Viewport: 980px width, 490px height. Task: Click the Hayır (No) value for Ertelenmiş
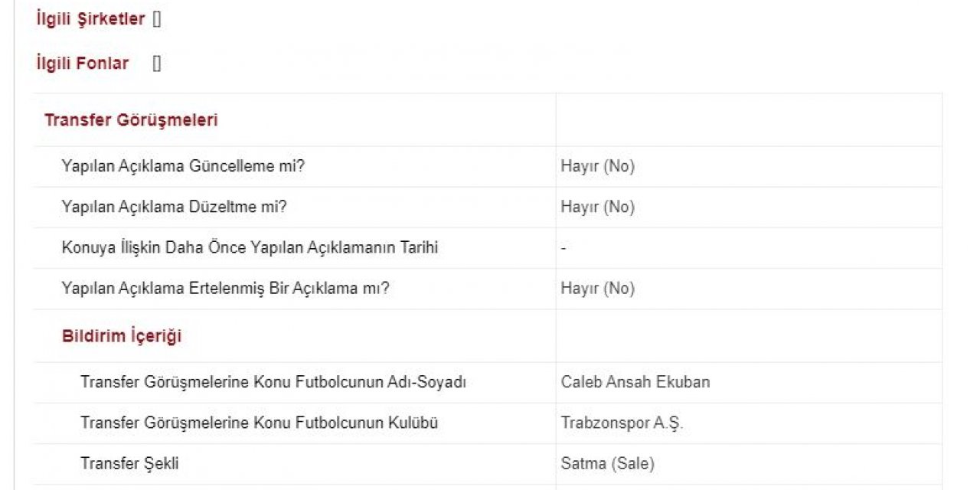(597, 289)
